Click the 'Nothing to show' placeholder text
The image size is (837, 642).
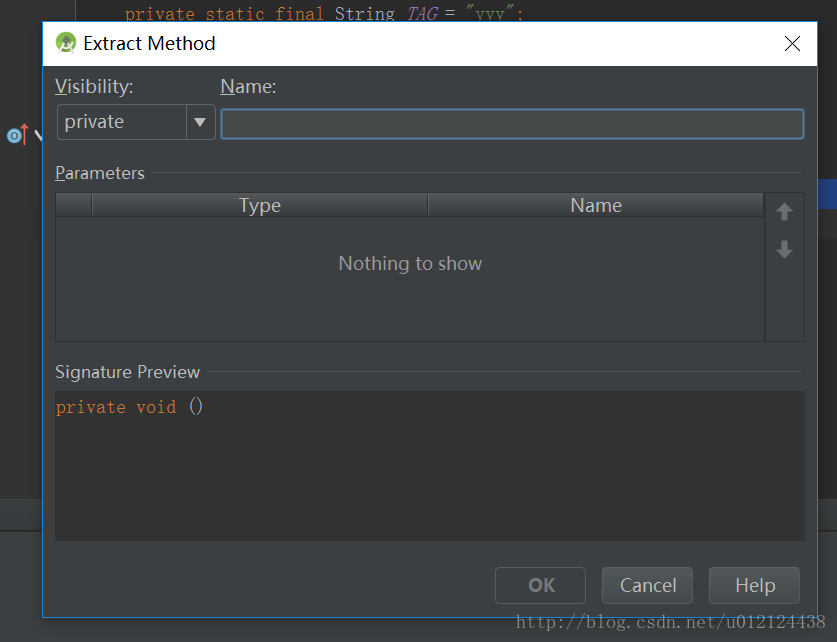(x=410, y=264)
